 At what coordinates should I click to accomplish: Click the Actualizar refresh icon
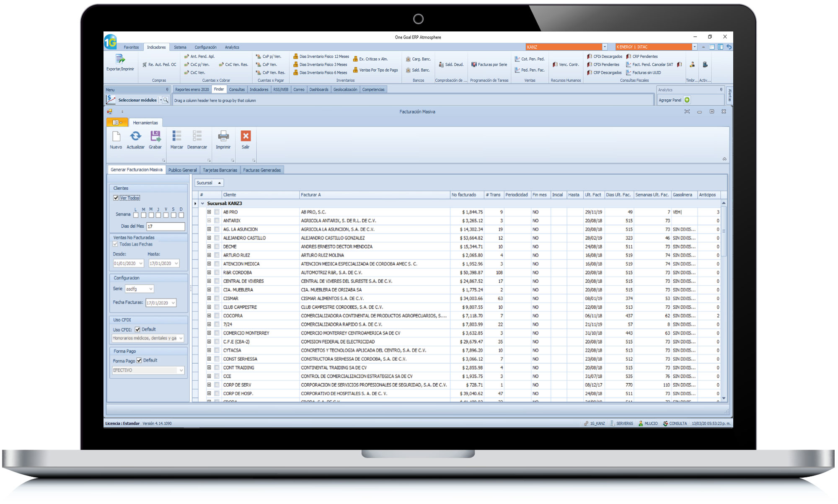click(135, 136)
